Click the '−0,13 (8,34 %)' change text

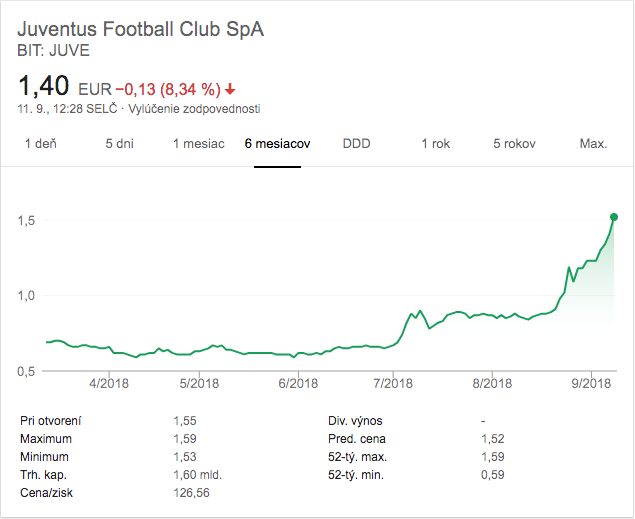click(x=168, y=88)
